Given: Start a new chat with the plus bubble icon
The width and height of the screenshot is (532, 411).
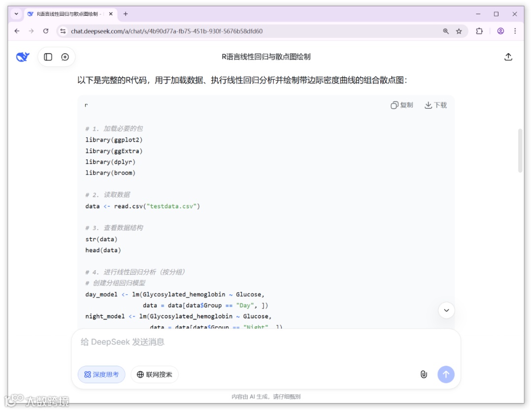Looking at the screenshot, I should pos(65,57).
